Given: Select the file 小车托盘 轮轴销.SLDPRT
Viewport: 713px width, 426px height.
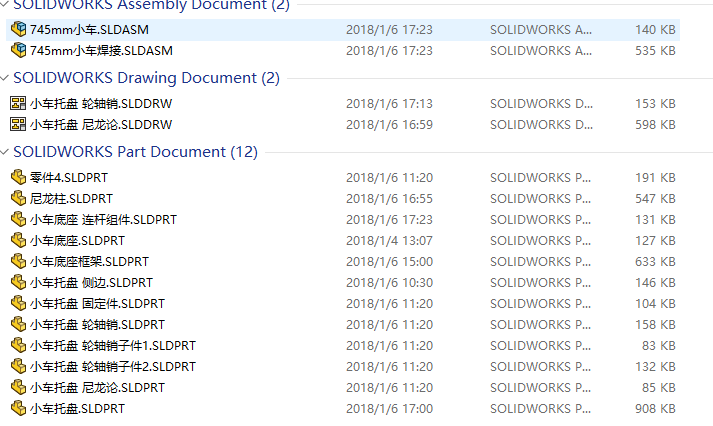Looking at the screenshot, I should point(97,324).
